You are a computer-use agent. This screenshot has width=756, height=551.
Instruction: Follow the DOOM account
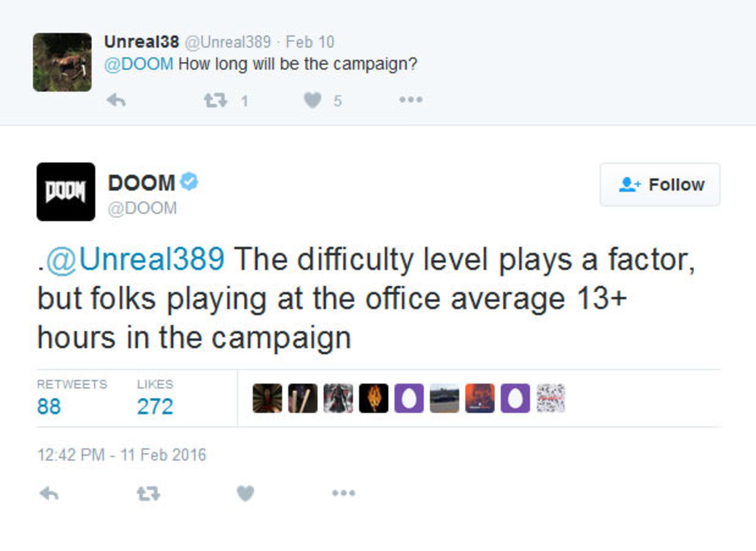click(x=660, y=184)
